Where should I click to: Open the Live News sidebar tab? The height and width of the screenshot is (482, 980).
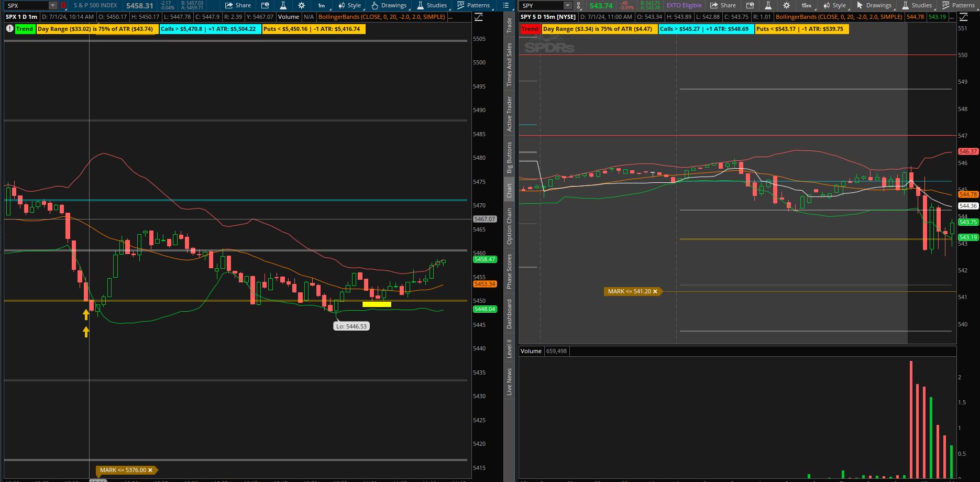[509, 381]
